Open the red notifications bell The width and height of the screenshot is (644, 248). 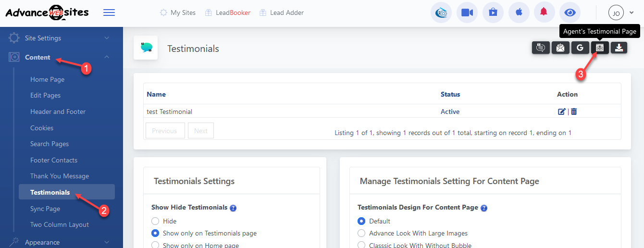[544, 12]
